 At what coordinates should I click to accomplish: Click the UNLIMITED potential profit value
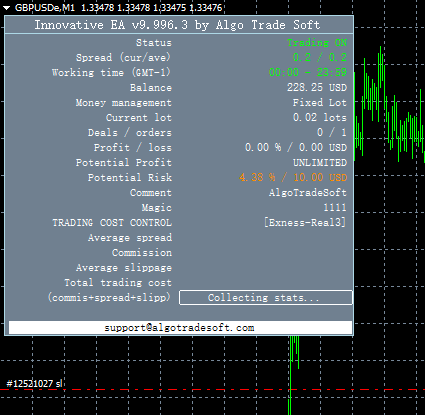pos(320,163)
